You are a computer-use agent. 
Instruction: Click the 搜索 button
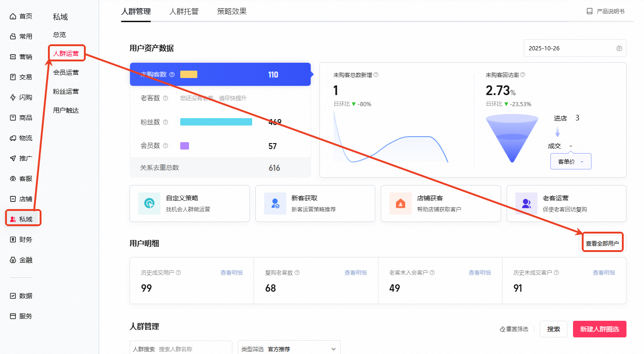pyautogui.click(x=554, y=329)
